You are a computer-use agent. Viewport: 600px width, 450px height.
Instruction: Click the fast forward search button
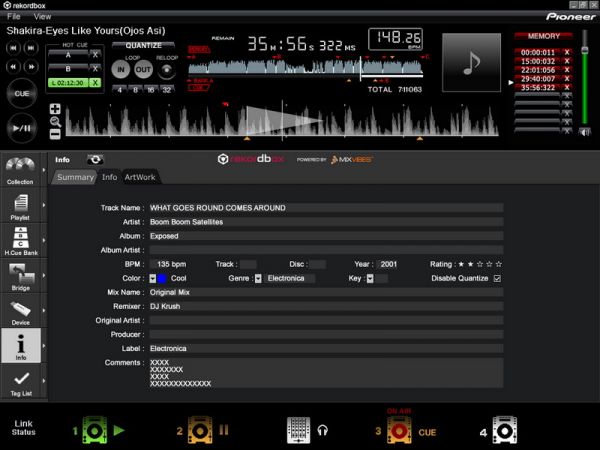[x=31, y=67]
